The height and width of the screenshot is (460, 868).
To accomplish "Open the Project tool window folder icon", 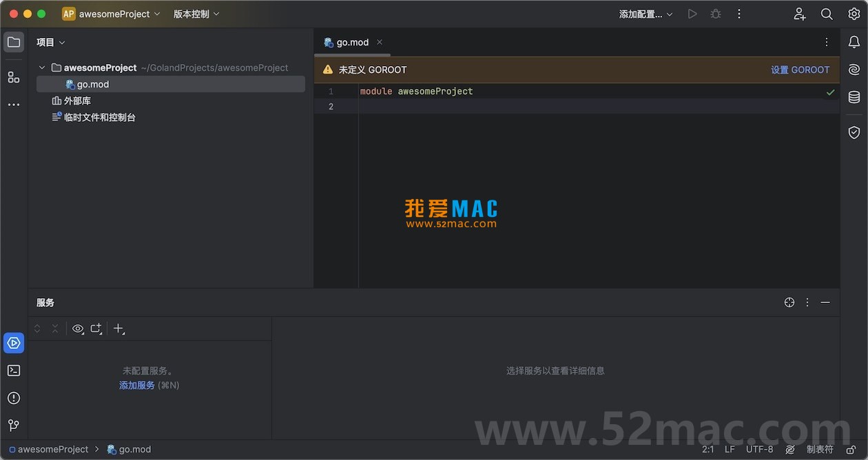I will coord(14,42).
